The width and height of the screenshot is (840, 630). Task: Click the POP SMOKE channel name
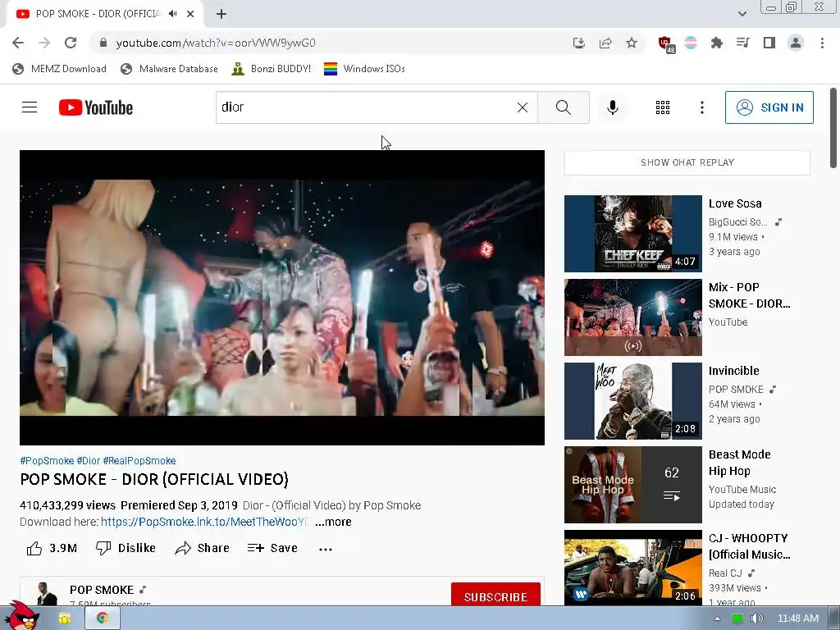pyautogui.click(x=102, y=590)
